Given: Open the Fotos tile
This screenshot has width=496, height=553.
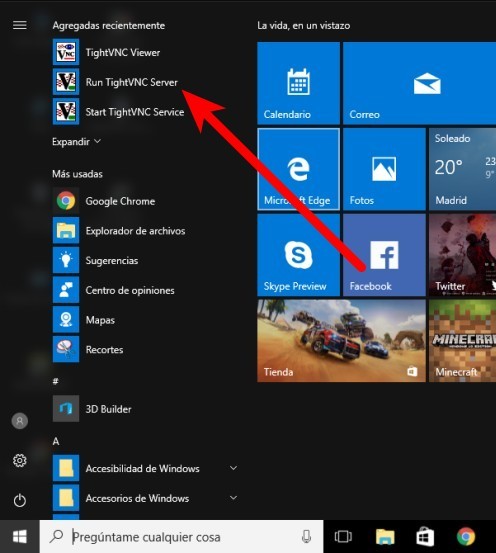Looking at the screenshot, I should point(385,169).
